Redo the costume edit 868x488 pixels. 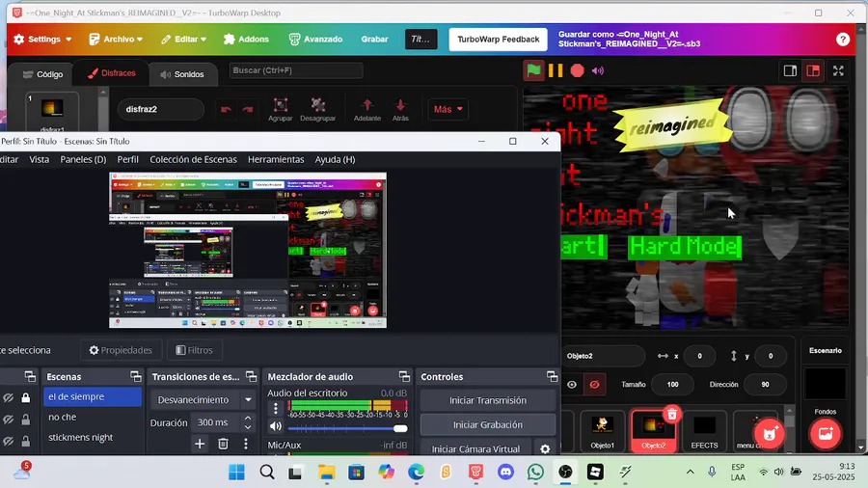(248, 109)
